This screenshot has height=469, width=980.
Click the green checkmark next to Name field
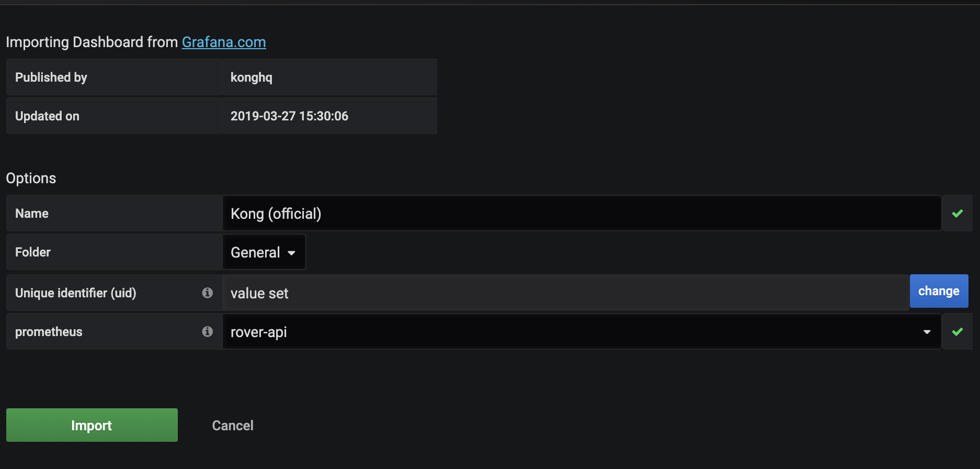pos(958,213)
